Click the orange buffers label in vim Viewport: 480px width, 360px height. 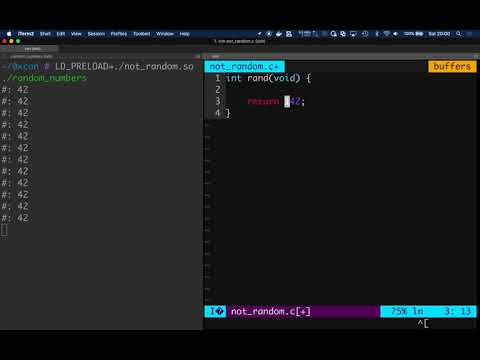pyautogui.click(x=452, y=66)
